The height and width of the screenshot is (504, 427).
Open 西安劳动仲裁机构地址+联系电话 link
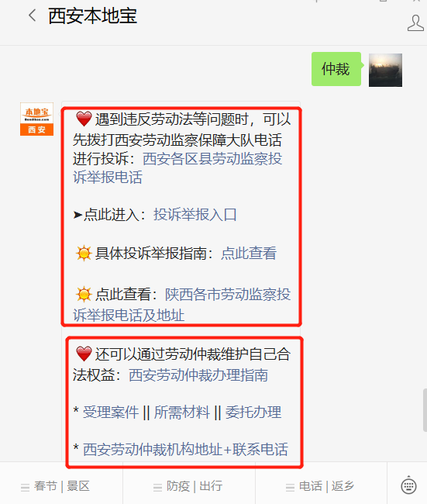click(185, 450)
